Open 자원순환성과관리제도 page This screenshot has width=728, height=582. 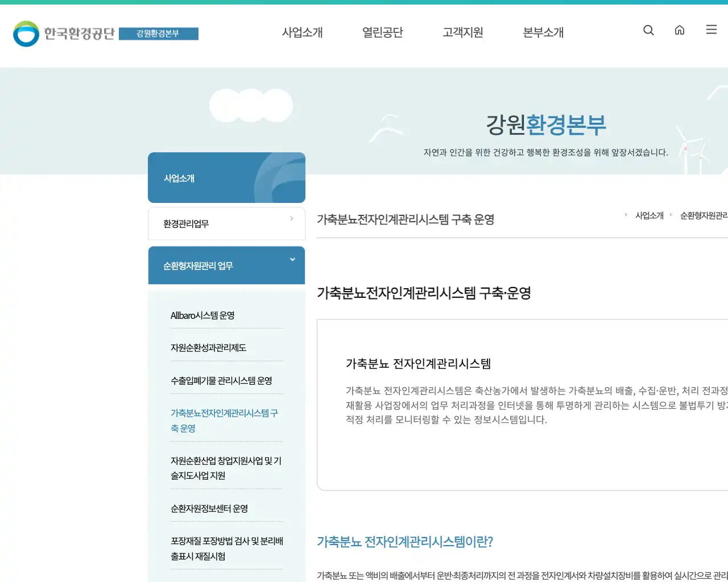pos(208,347)
